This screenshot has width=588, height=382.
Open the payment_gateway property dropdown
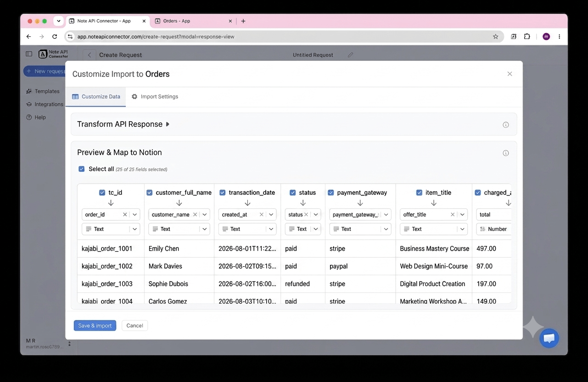coord(386,214)
